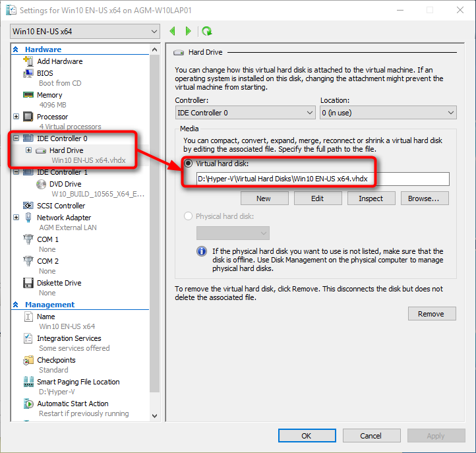Click the OK button
This screenshot has height=453, width=476.
pos(307,436)
